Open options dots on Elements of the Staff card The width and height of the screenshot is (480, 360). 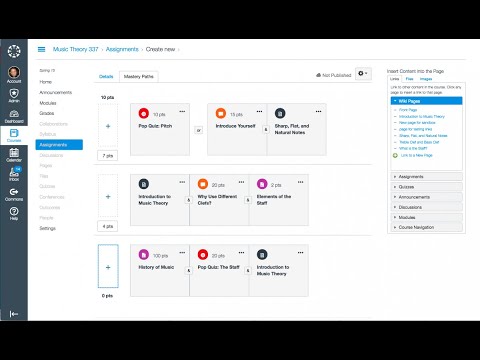(x=301, y=182)
